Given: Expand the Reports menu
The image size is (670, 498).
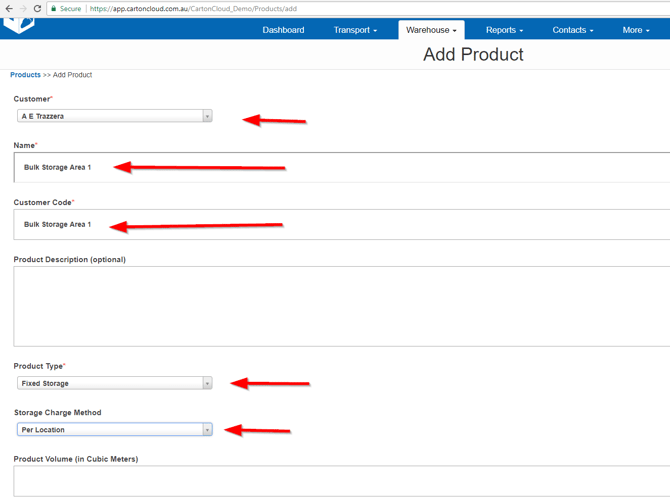Looking at the screenshot, I should [504, 30].
